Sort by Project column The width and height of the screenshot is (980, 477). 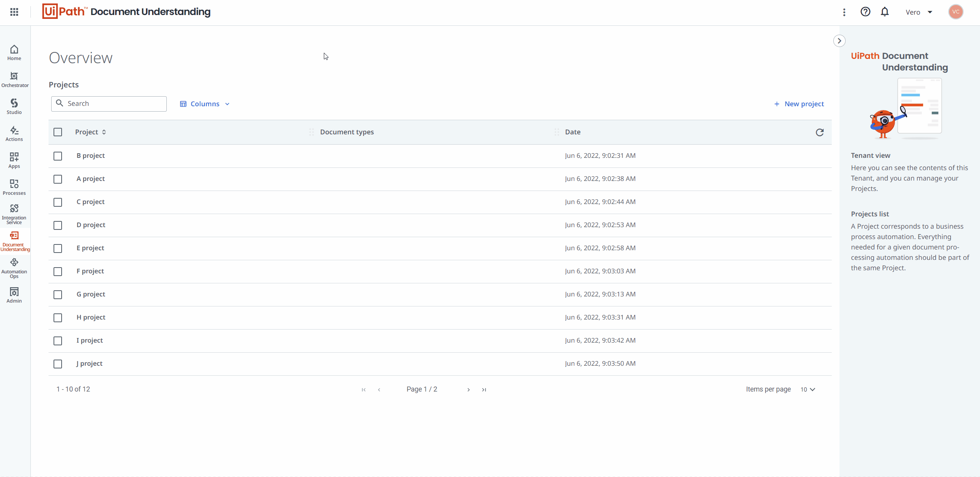(x=90, y=132)
